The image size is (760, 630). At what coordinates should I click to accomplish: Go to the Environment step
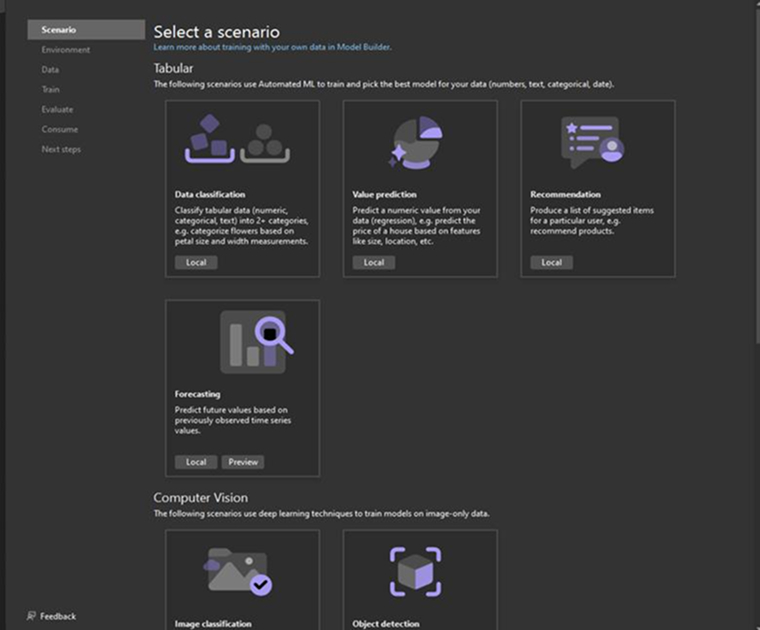click(x=65, y=50)
